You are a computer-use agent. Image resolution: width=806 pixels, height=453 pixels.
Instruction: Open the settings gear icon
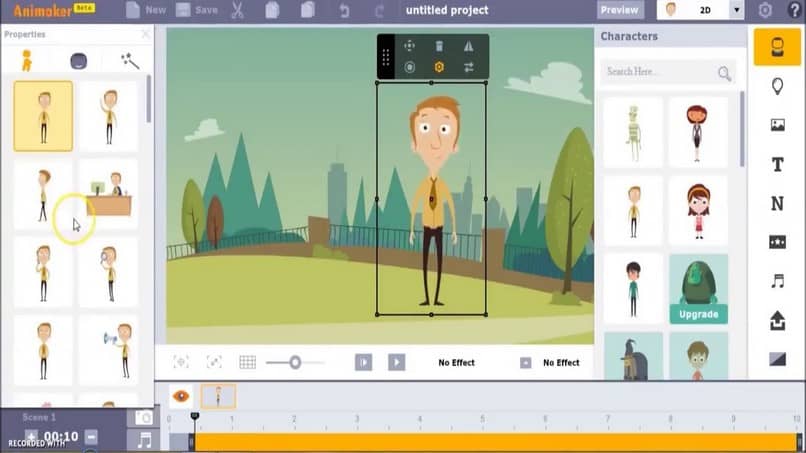coord(765,10)
